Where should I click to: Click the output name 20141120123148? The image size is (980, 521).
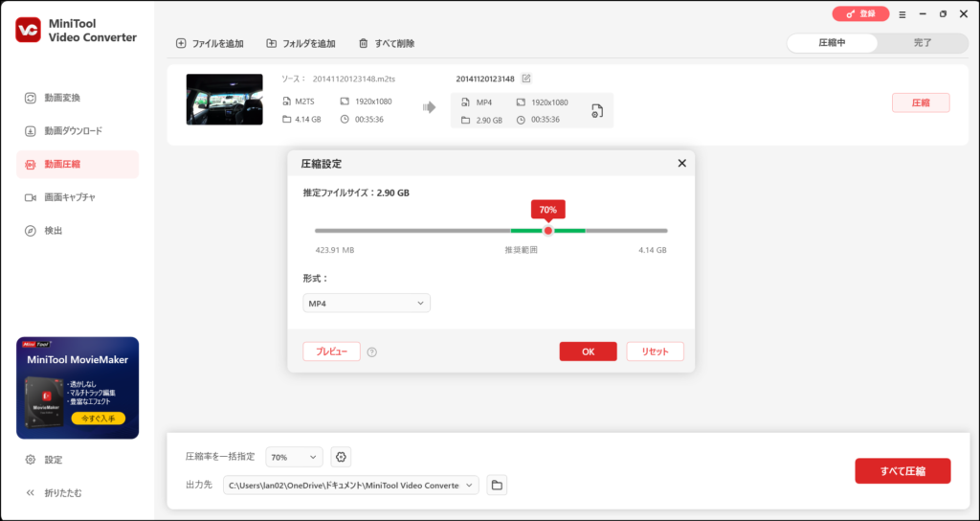(485, 79)
